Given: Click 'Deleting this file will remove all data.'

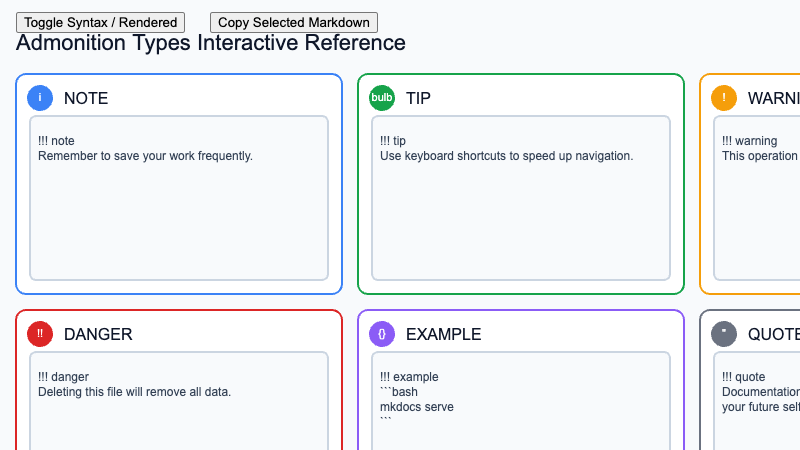Looking at the screenshot, I should [135, 392].
